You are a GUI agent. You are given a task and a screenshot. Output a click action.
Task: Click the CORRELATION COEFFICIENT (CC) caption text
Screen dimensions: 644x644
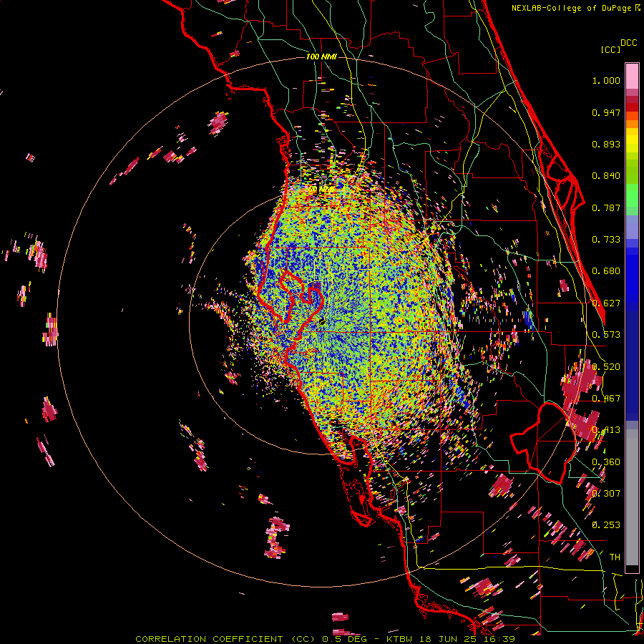click(225, 639)
